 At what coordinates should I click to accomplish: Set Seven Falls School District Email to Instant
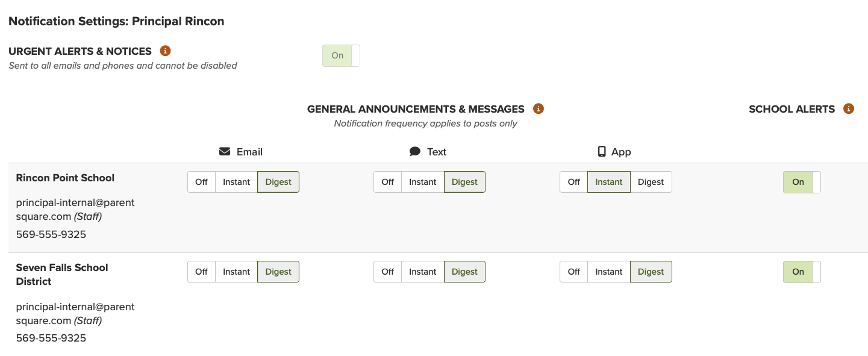236,272
